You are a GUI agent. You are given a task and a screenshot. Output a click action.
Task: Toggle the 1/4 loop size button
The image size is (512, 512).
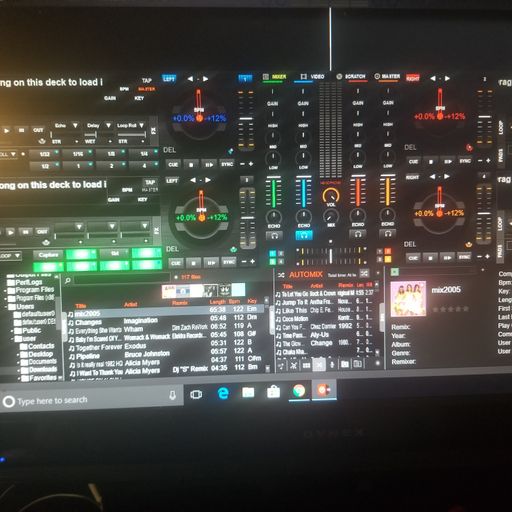pos(144,154)
